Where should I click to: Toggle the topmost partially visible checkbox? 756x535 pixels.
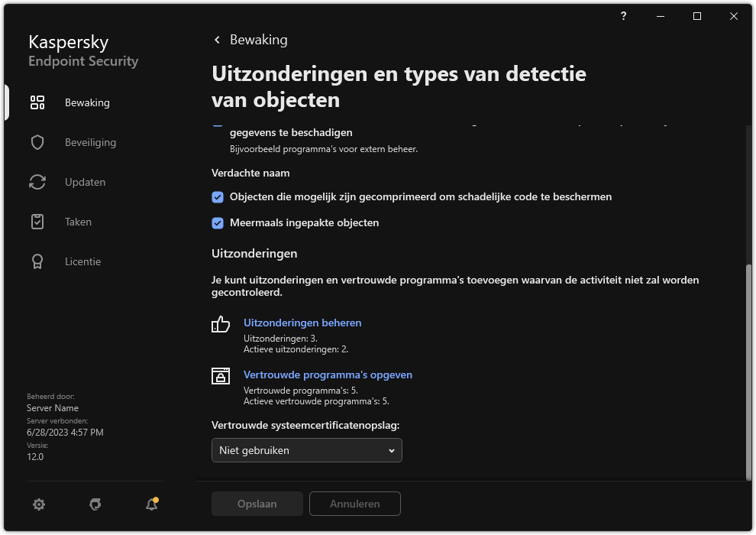pyautogui.click(x=217, y=122)
